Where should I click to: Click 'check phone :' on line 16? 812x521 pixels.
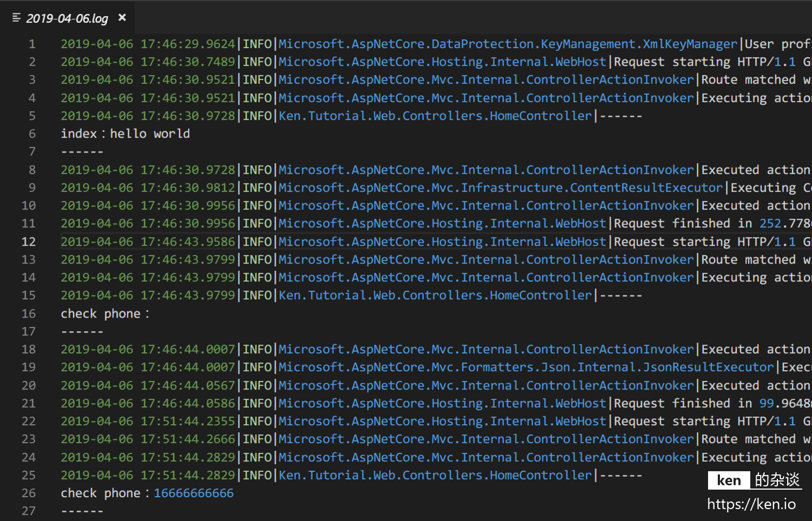[x=105, y=314]
